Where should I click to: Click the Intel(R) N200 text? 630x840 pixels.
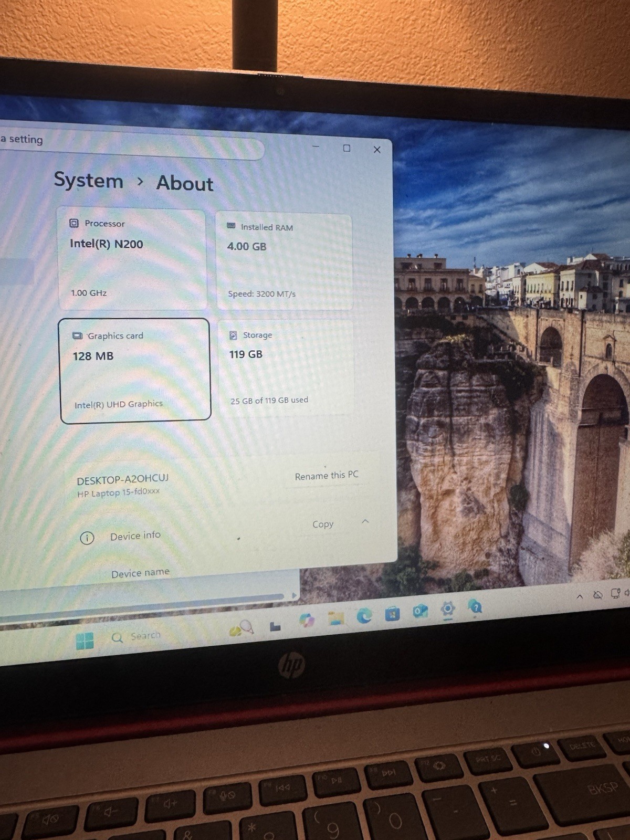point(107,244)
